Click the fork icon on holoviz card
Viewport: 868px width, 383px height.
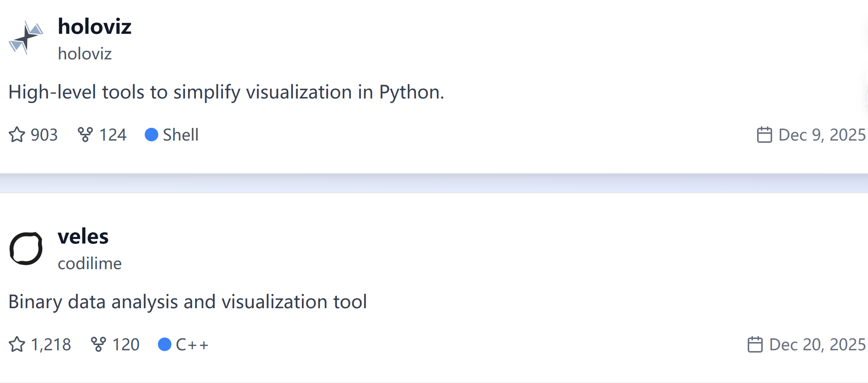coord(85,135)
